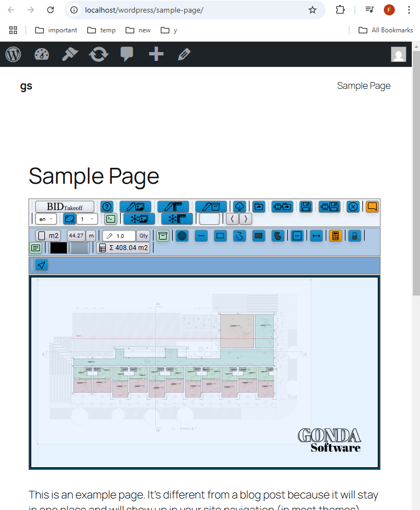
Task: Click the orange comment bubble icon
Action: (x=372, y=207)
